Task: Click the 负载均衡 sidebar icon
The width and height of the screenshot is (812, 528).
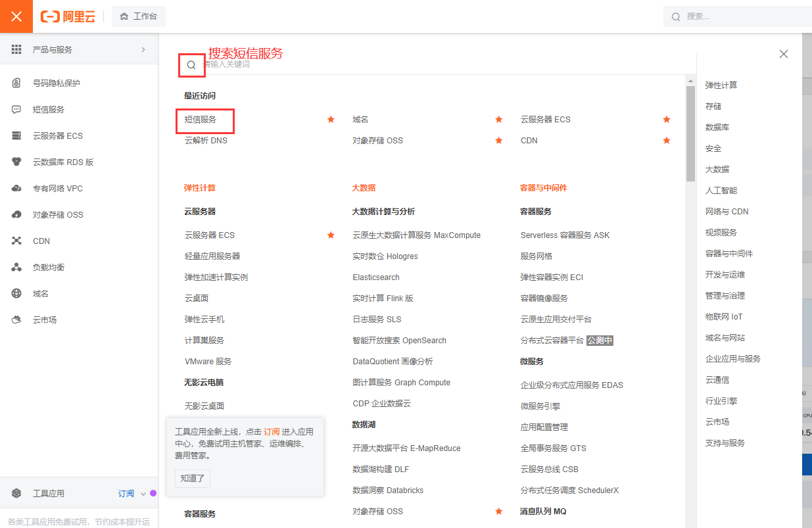Action: [x=16, y=268]
